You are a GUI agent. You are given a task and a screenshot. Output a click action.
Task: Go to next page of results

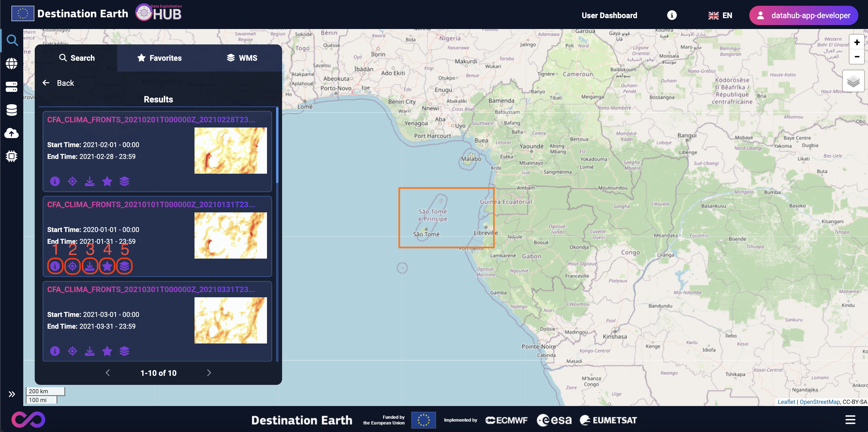click(x=209, y=373)
